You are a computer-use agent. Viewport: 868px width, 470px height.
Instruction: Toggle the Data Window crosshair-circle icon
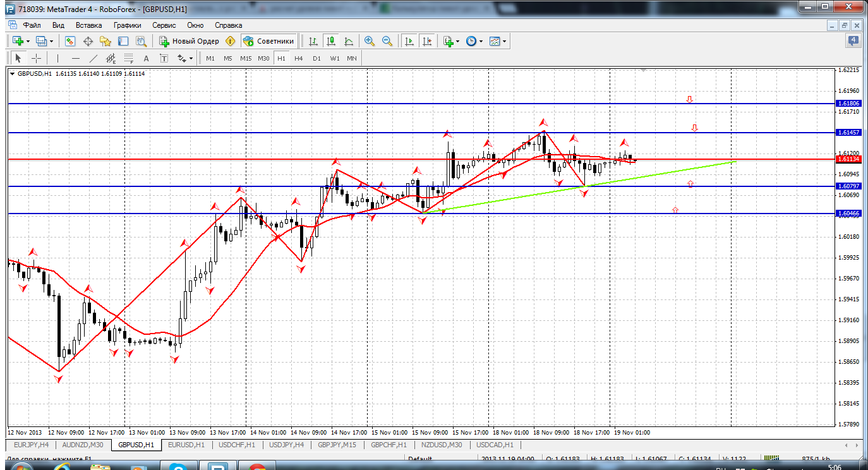point(88,41)
